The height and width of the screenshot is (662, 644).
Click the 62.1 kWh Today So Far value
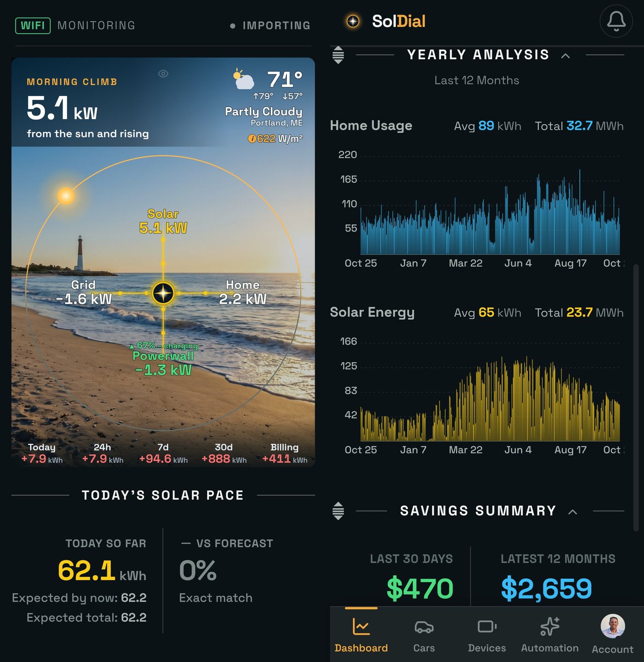click(x=102, y=571)
